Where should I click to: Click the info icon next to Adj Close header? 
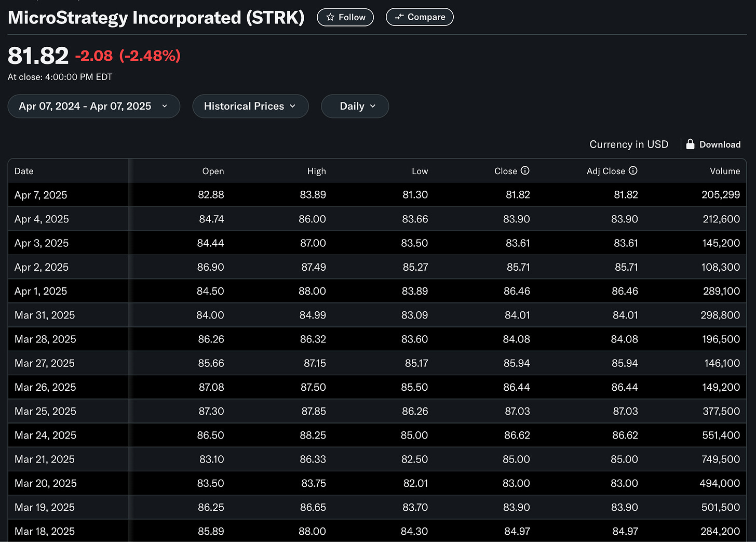(x=633, y=170)
